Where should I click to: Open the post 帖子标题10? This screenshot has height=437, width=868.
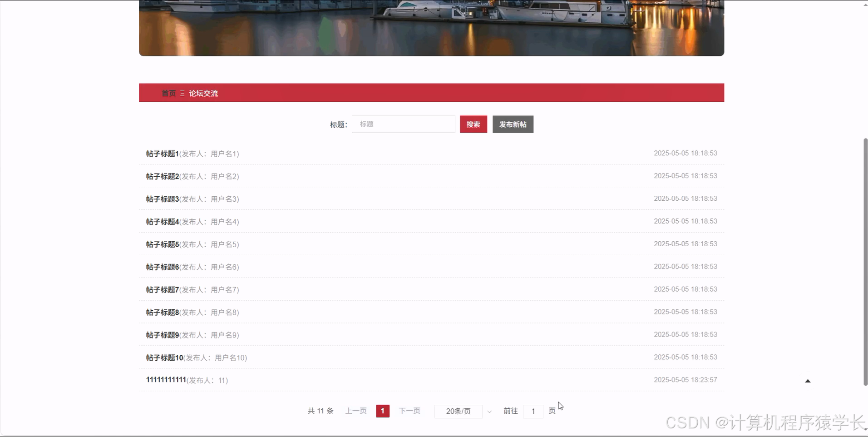[164, 358]
